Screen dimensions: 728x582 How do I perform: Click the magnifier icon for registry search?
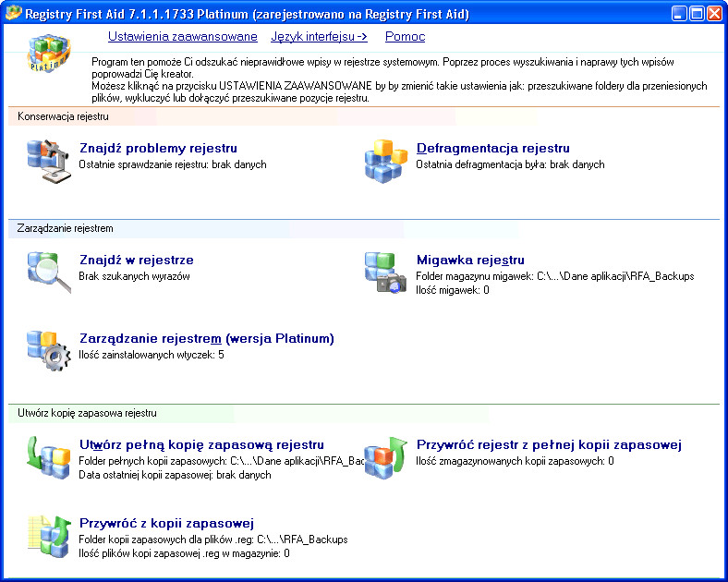point(49,273)
